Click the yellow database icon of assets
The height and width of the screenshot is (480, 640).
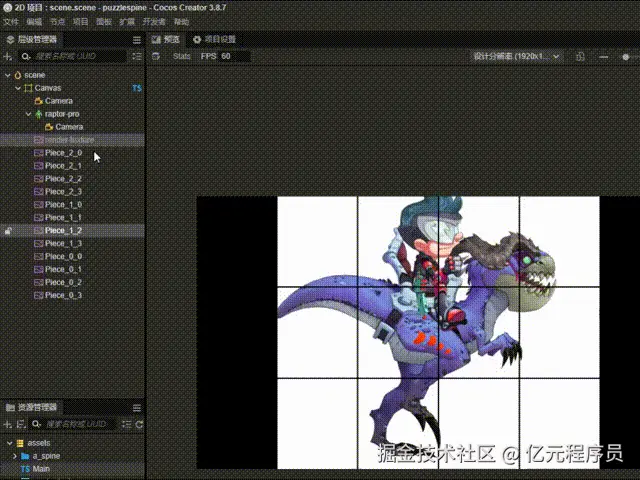20,443
